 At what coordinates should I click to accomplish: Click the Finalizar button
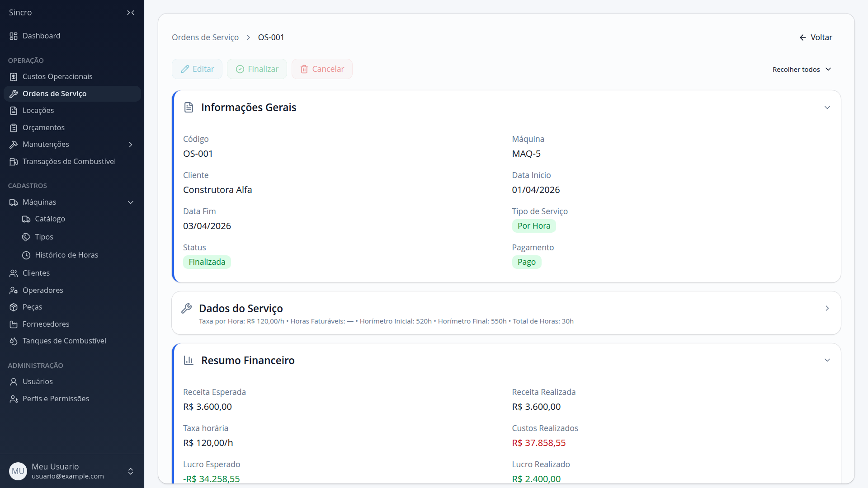[x=257, y=69]
